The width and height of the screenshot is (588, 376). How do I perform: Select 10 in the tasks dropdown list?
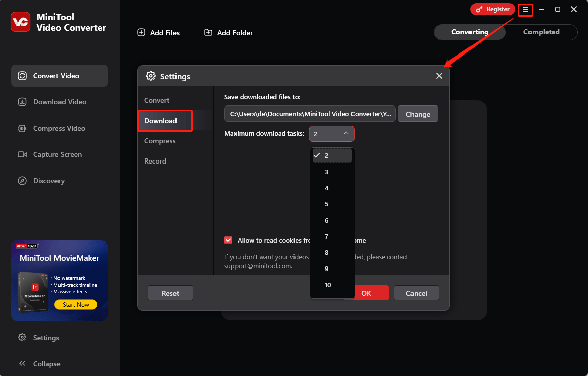332,285
